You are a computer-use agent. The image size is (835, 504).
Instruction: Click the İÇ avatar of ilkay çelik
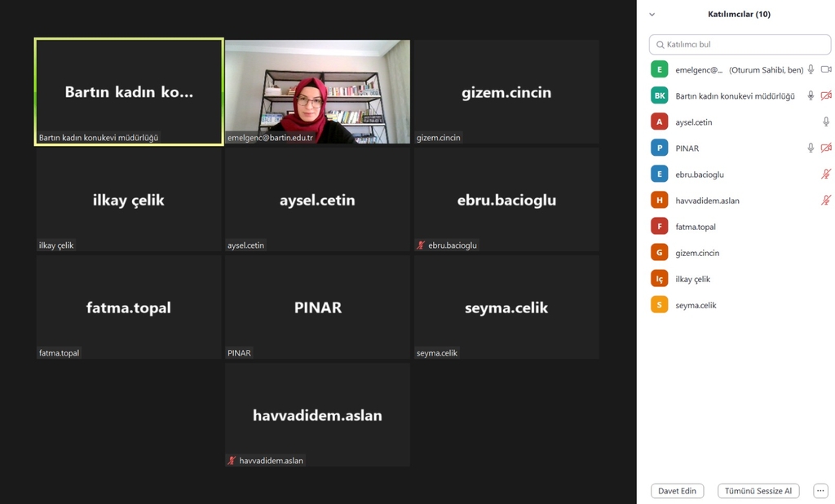(660, 279)
